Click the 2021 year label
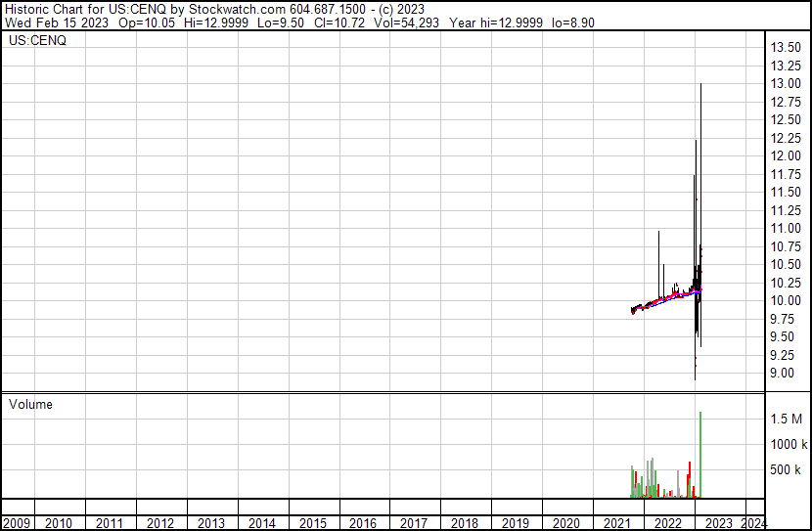Image resolution: width=812 pixels, height=531 pixels. pyautogui.click(x=617, y=522)
